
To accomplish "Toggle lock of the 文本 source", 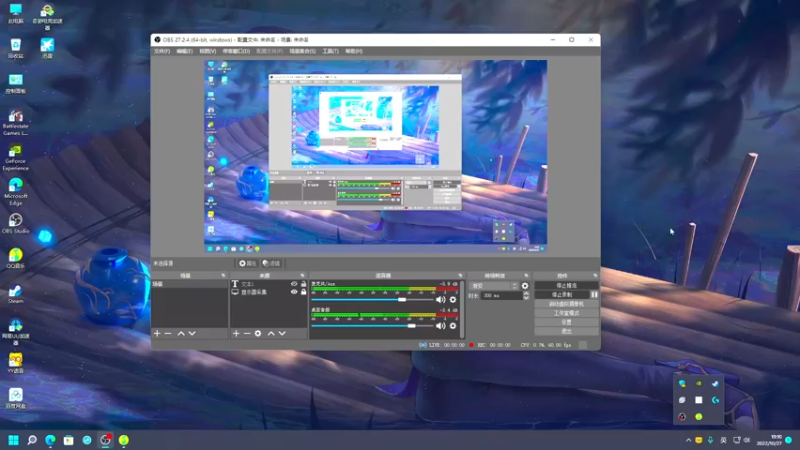I will click(x=304, y=284).
